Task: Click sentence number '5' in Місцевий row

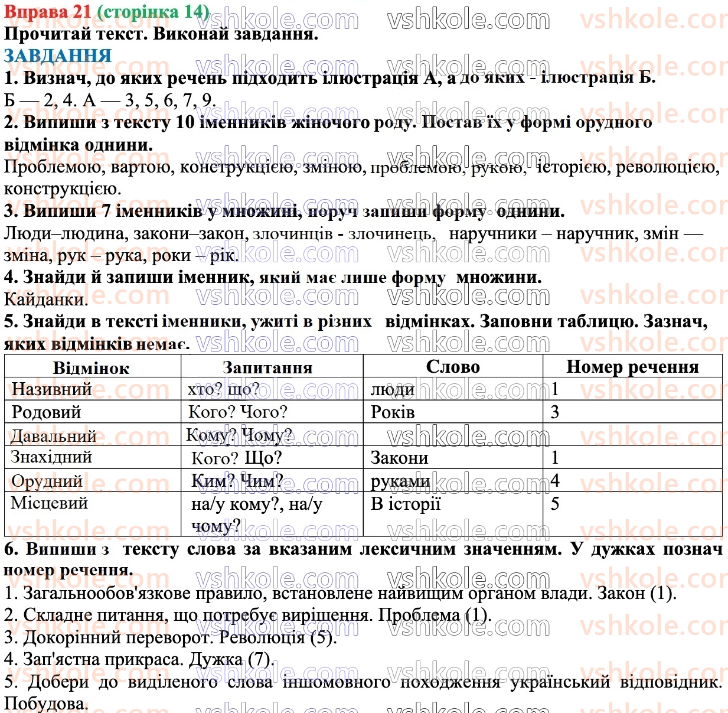Action: (x=554, y=504)
